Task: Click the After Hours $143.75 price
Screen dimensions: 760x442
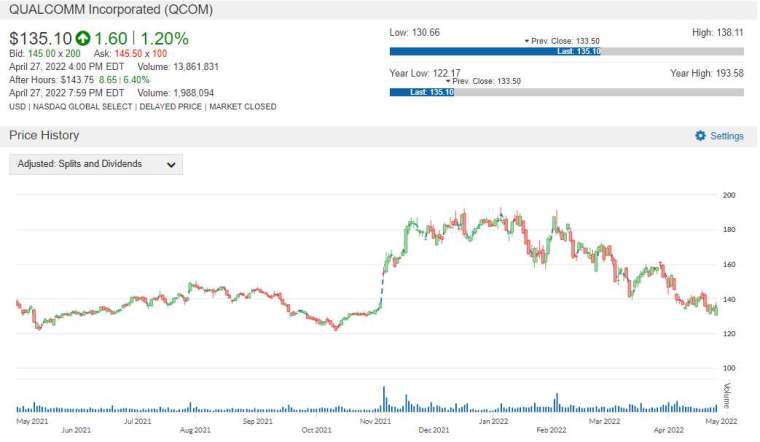Action: (x=77, y=80)
